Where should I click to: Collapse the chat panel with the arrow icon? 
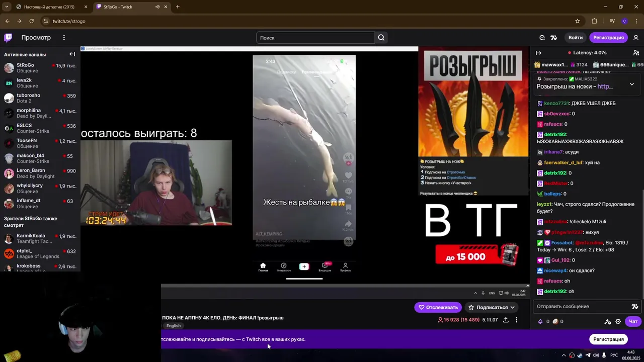tap(538, 53)
